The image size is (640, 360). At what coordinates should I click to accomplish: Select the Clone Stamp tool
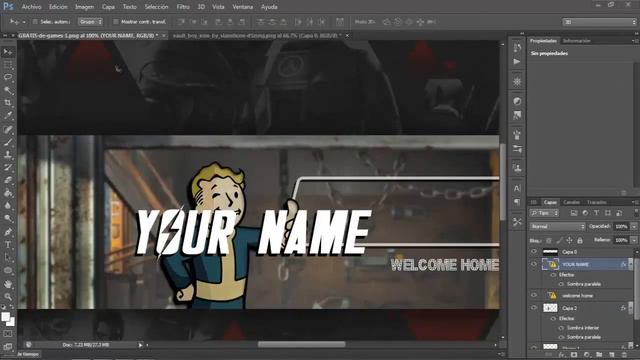(8, 155)
